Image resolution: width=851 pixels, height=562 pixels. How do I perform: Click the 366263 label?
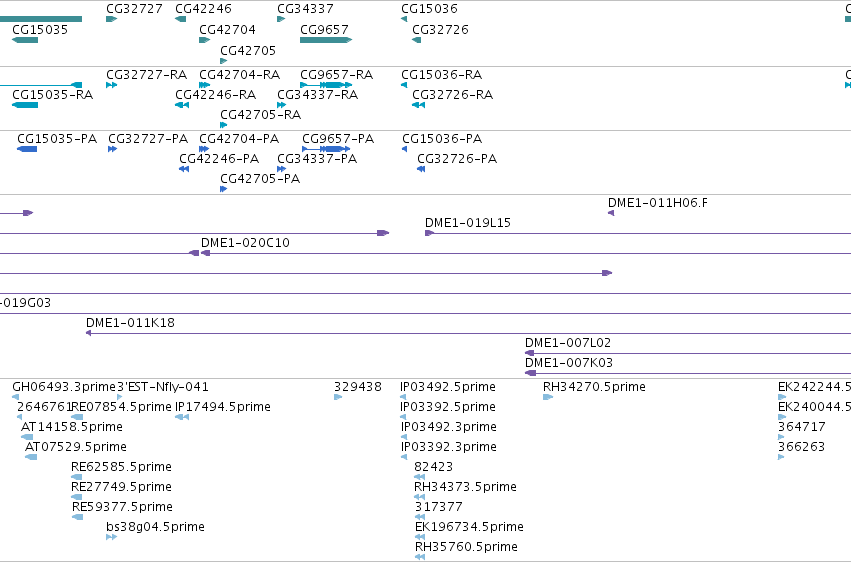point(801,447)
